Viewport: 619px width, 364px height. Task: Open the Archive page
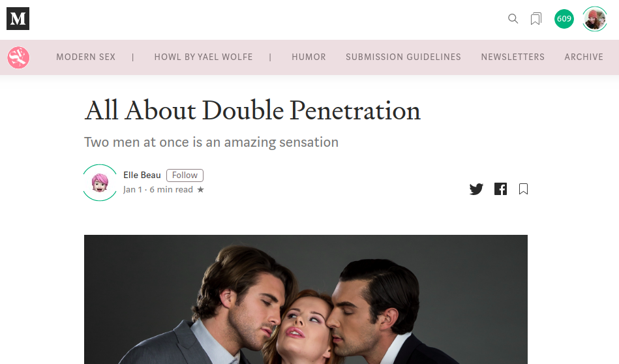pyautogui.click(x=584, y=57)
